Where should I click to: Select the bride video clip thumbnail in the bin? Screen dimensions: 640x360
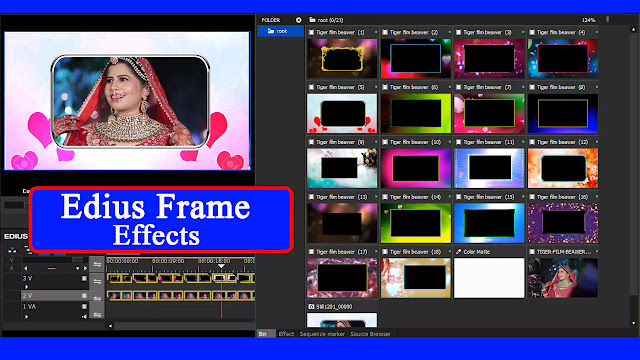562,278
